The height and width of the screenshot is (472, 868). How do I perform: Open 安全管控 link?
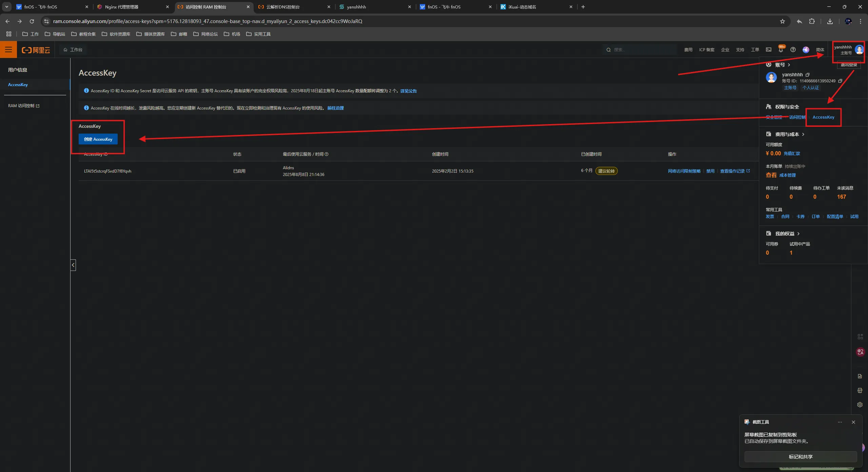[x=774, y=117]
